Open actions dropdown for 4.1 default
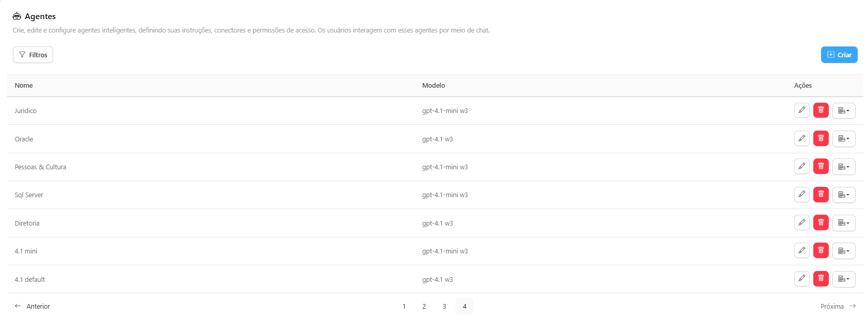868x320 pixels. pyautogui.click(x=843, y=279)
